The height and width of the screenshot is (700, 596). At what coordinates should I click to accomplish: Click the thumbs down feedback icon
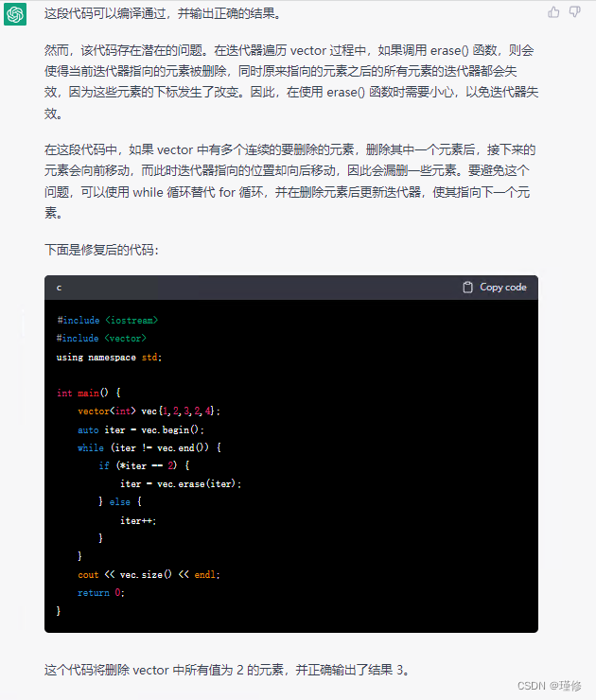[575, 12]
